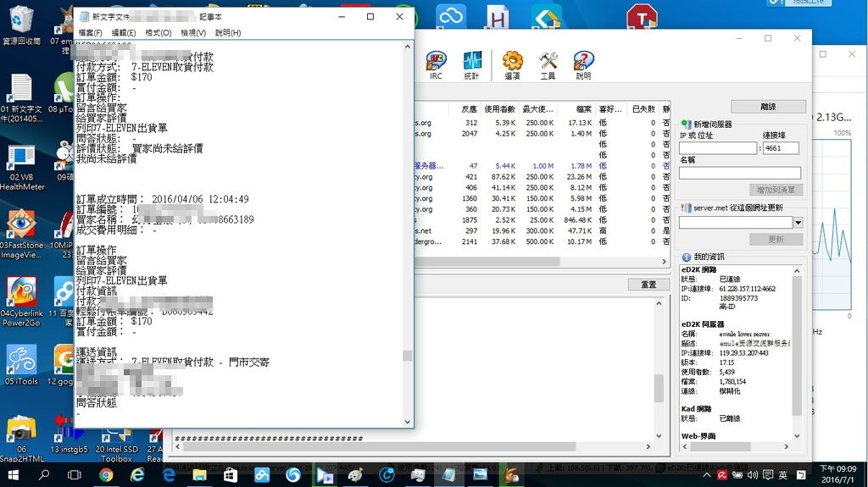
Task: Select server row with 87.62 K users
Action: click(542, 176)
